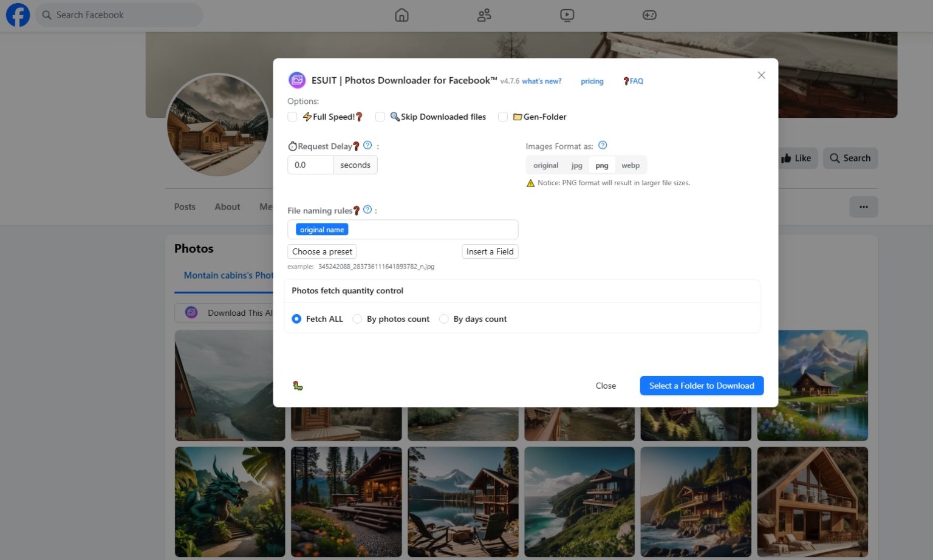Open the Facebook Home feed icon
The image size is (933, 560).
tap(402, 15)
